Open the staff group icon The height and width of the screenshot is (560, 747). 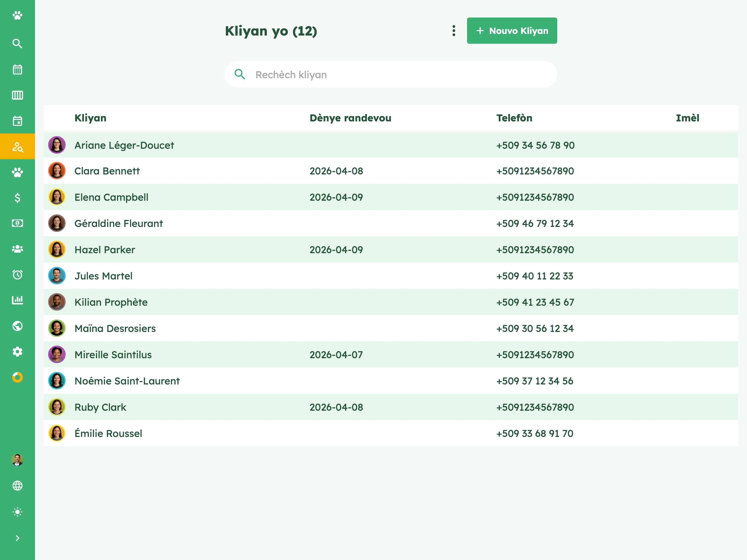coord(17,249)
